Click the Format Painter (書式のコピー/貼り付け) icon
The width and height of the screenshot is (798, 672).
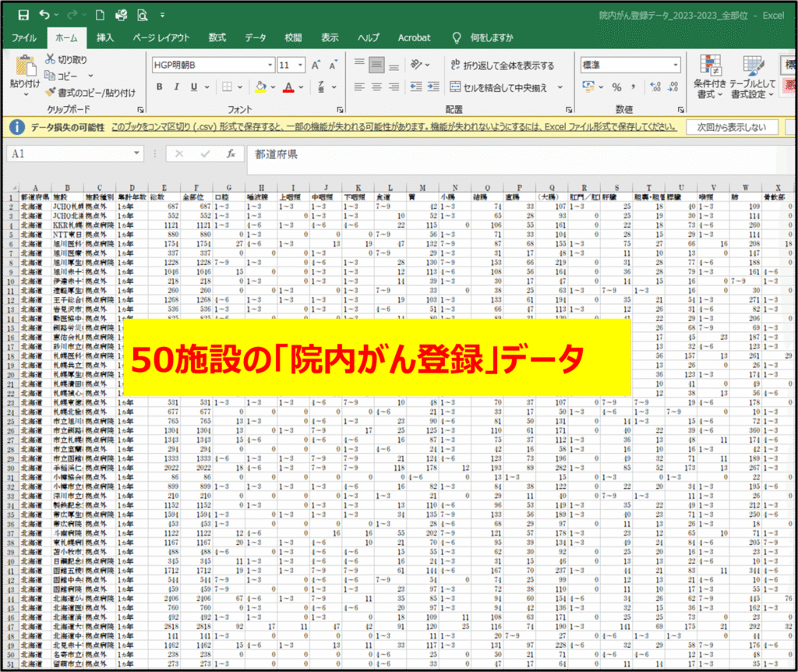point(51,92)
